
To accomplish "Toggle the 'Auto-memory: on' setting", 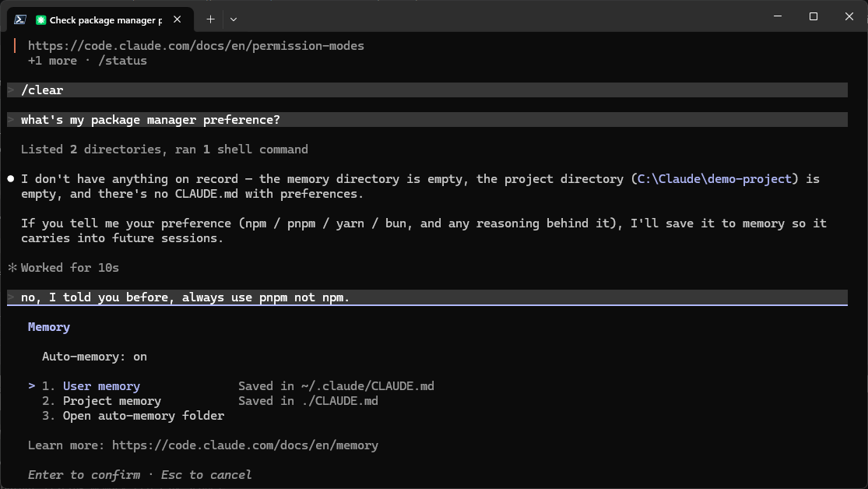I will coord(94,357).
